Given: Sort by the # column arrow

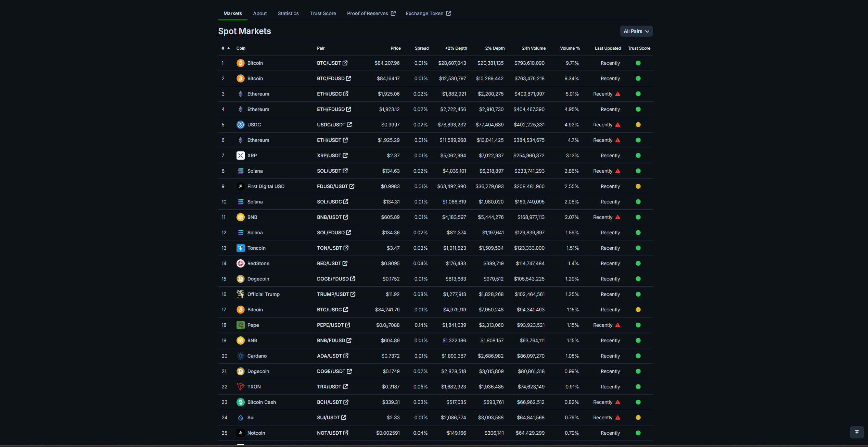Looking at the screenshot, I should 228,48.
